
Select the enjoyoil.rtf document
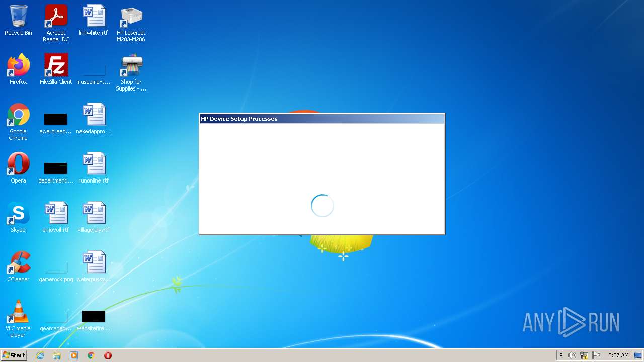point(56,217)
